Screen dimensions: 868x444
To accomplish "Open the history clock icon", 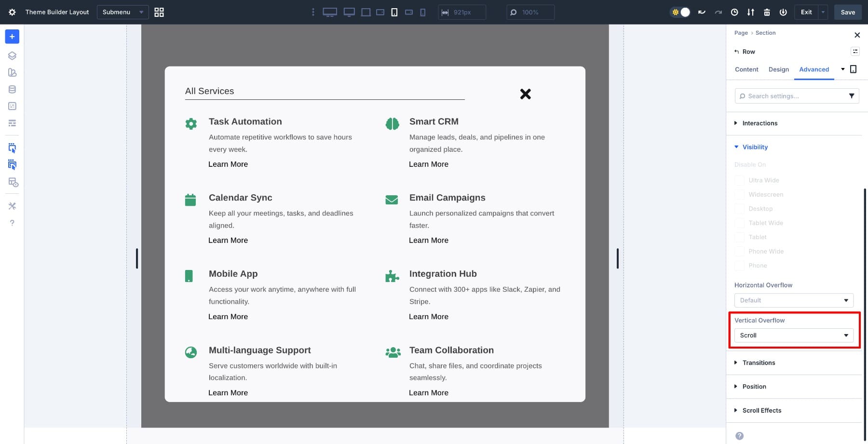I will (734, 12).
